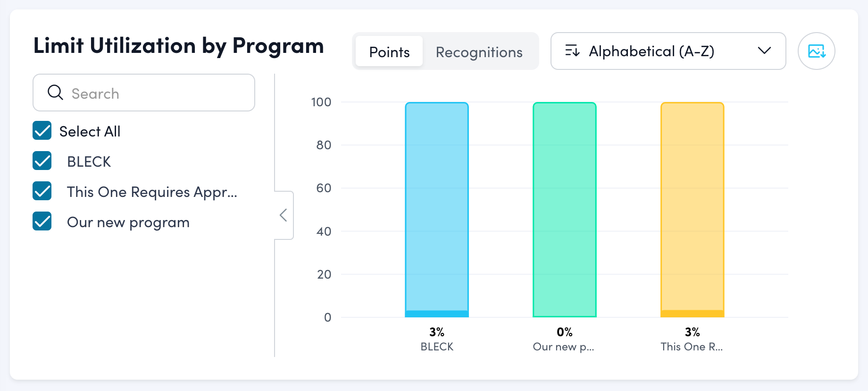
Task: Click the blue BLECK bar
Action: pos(437,208)
